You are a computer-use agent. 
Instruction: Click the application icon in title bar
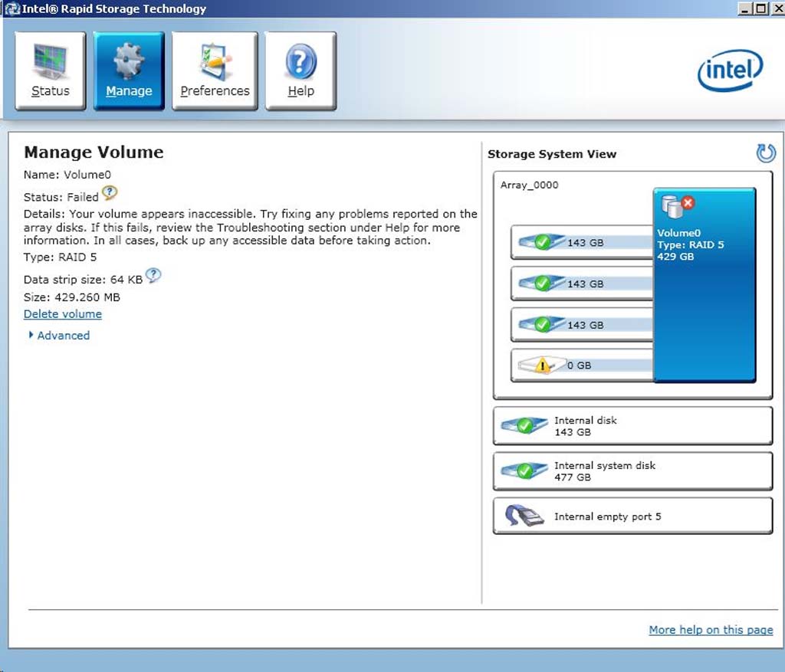coord(12,8)
